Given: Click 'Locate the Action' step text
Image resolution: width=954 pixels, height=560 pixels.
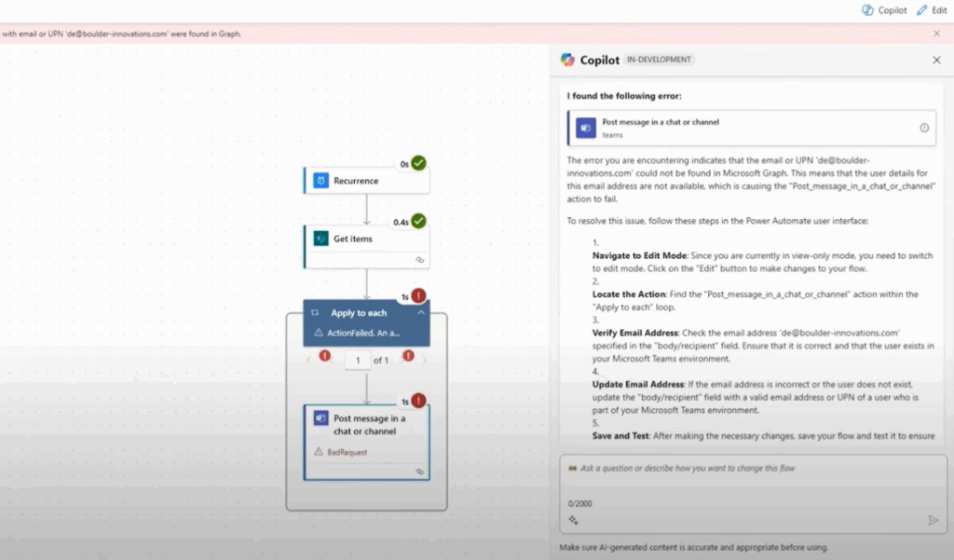Looking at the screenshot, I should pyautogui.click(x=629, y=294).
